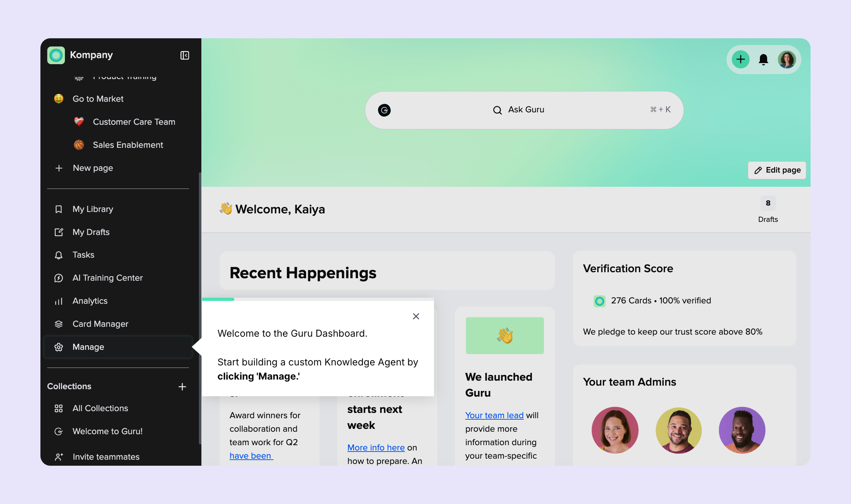Click the notification bell
The height and width of the screenshot is (504, 851).
(x=763, y=60)
